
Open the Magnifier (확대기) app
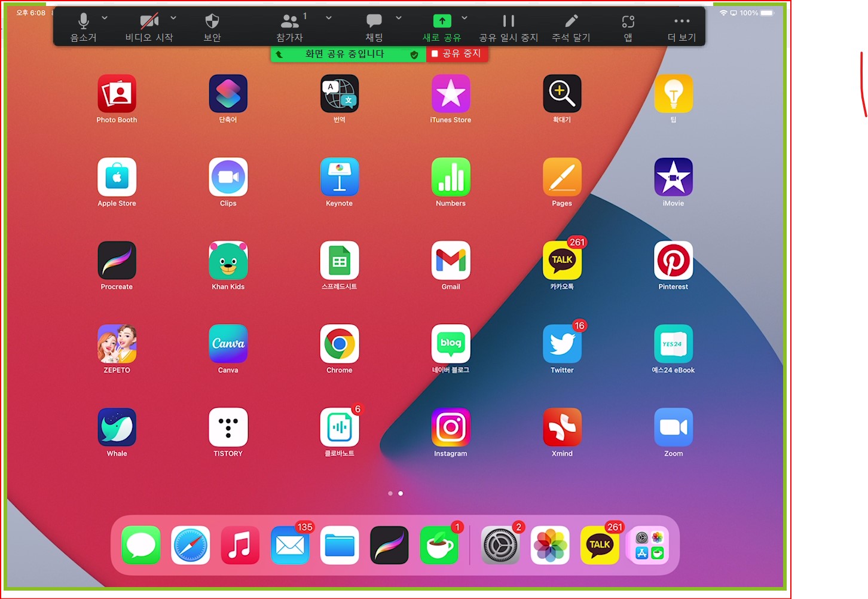(562, 94)
